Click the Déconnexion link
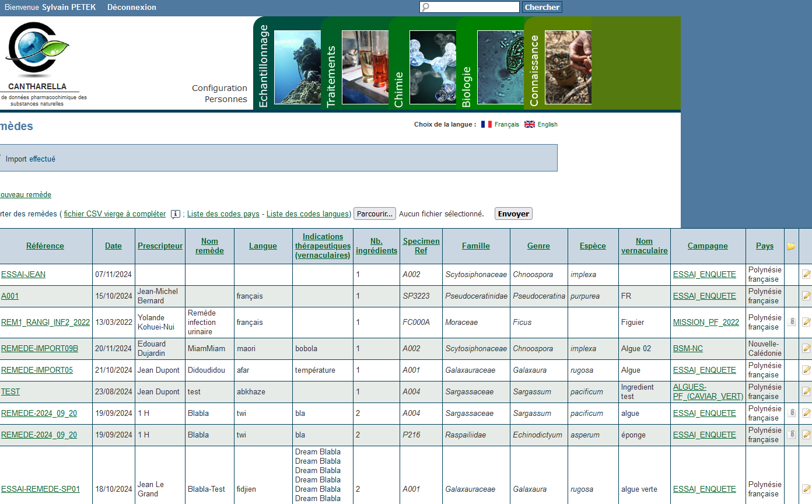 pyautogui.click(x=132, y=8)
